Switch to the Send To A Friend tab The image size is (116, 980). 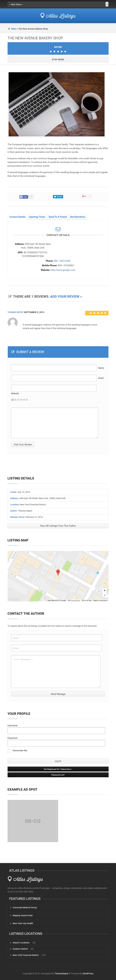(58, 217)
